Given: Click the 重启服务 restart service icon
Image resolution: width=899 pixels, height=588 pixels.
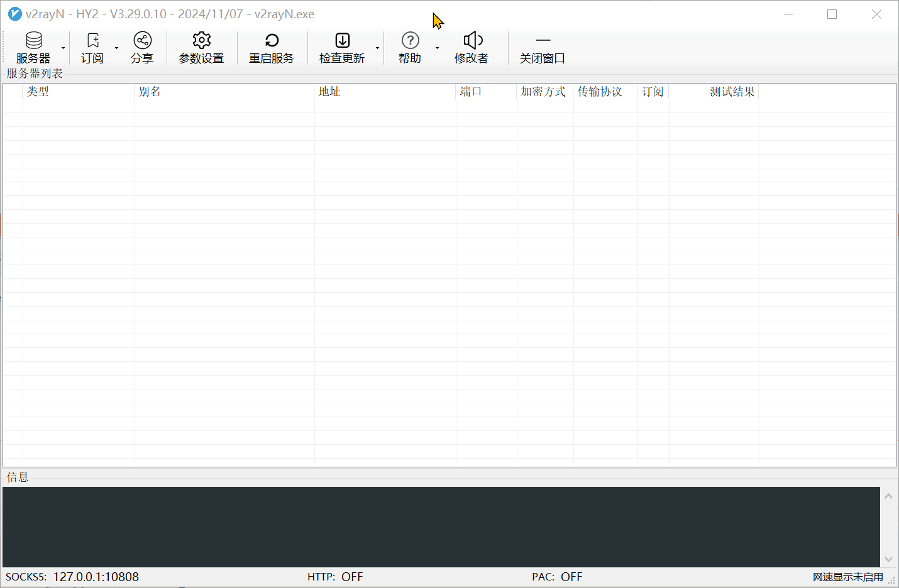Looking at the screenshot, I should pos(272,41).
